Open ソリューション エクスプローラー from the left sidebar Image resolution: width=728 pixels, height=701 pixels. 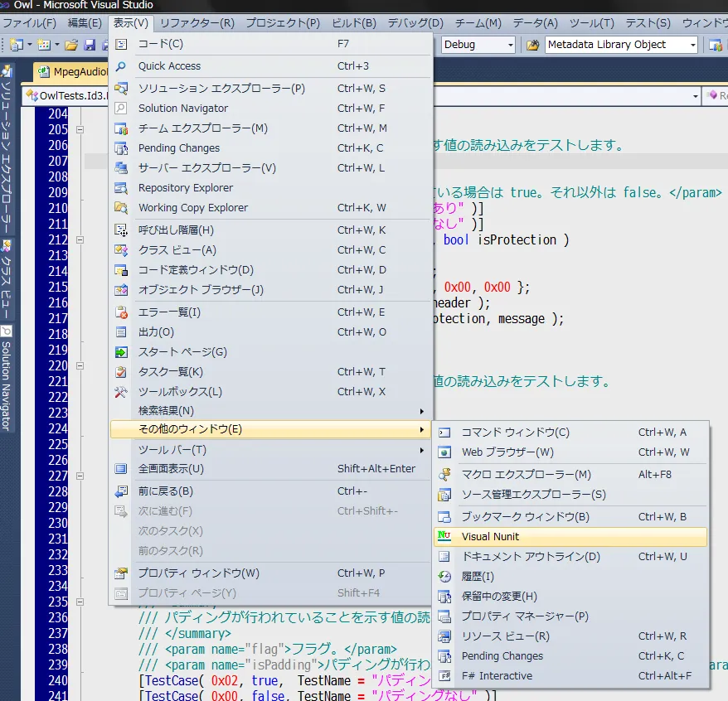pyautogui.click(x=7, y=149)
